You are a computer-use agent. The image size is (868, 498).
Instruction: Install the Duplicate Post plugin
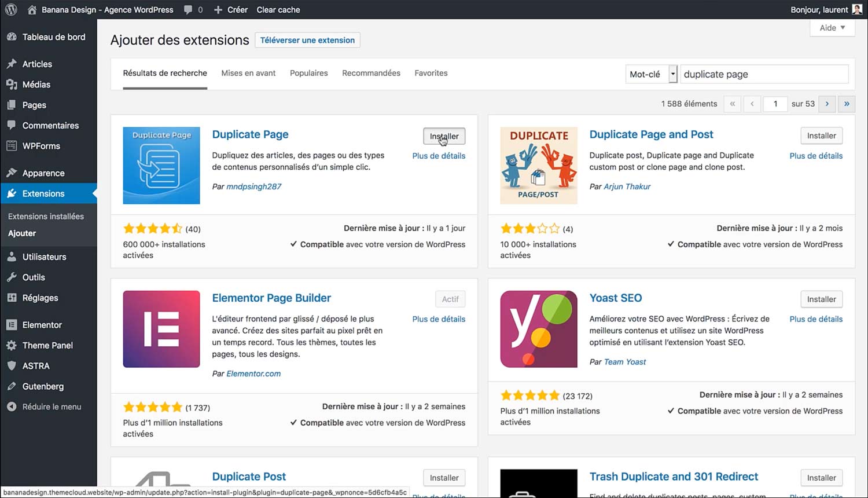pos(444,478)
